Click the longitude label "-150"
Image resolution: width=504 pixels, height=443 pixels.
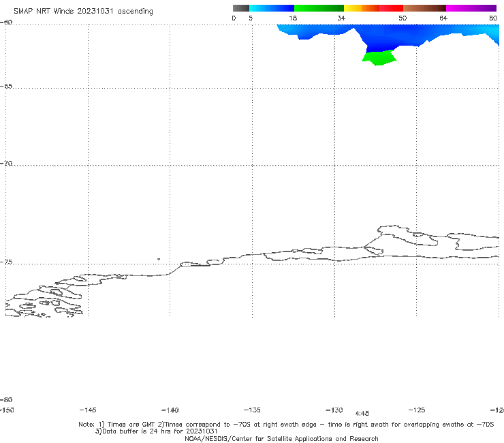click(7, 410)
